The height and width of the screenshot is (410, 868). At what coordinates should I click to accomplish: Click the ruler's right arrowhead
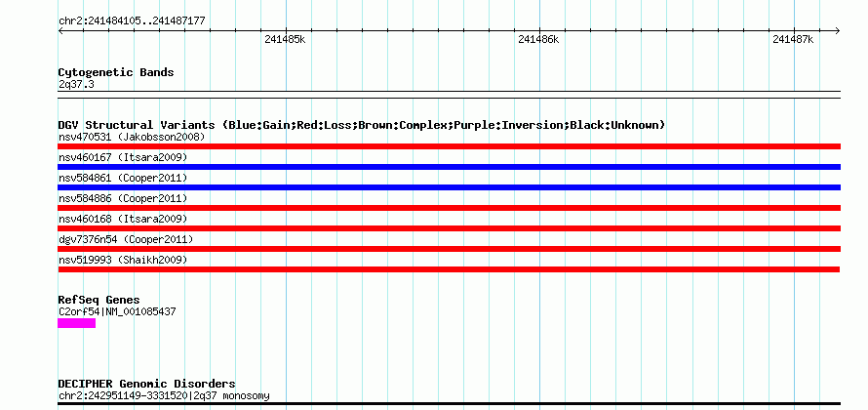pyautogui.click(x=838, y=31)
